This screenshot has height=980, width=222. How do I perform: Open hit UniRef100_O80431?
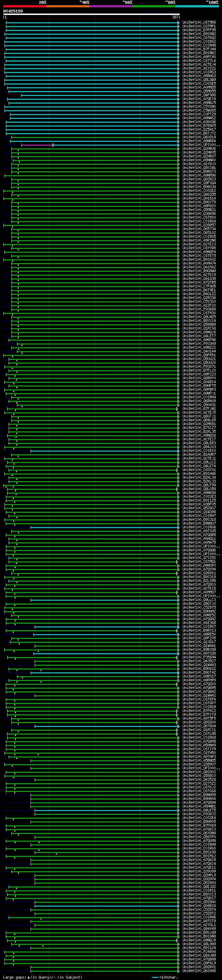coord(199,405)
